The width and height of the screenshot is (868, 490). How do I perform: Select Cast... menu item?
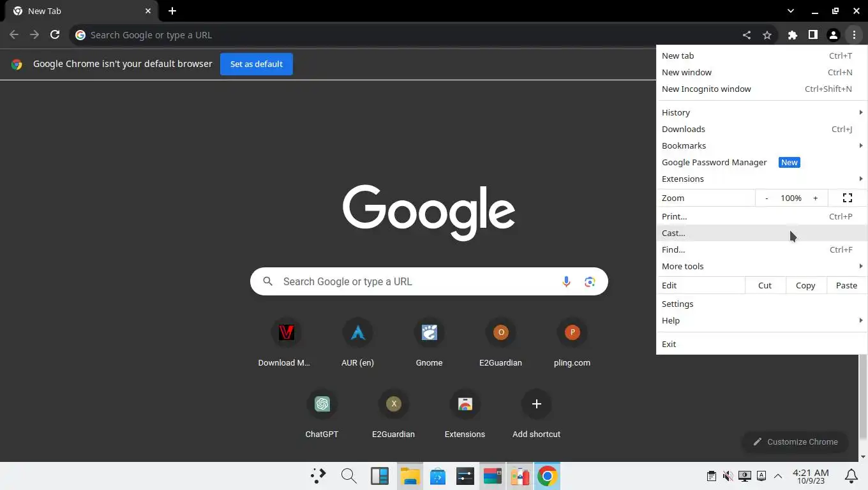(x=761, y=233)
